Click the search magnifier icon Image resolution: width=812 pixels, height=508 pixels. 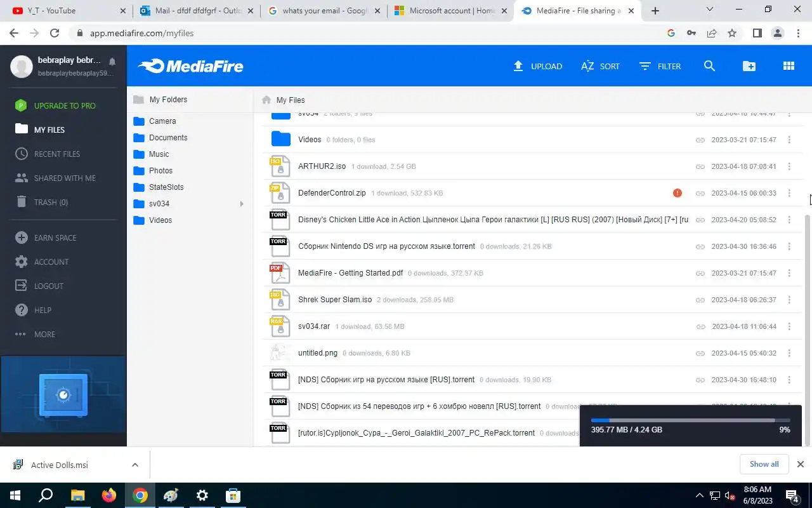coord(710,66)
